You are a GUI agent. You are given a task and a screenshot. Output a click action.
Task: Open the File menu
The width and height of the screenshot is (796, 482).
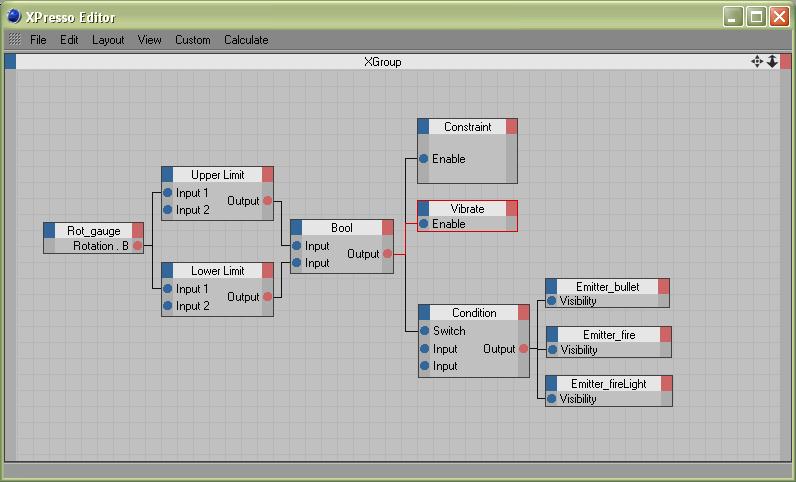click(x=38, y=40)
